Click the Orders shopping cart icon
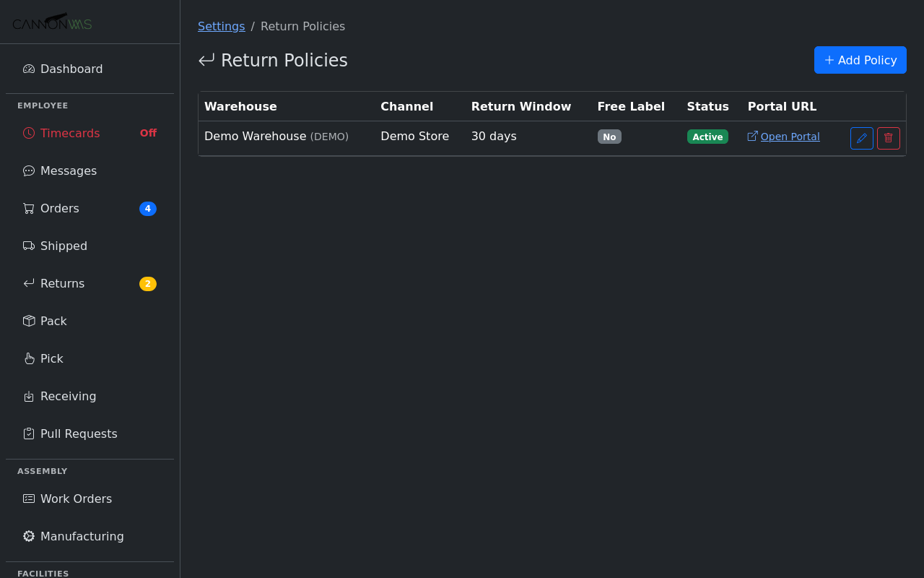The width and height of the screenshot is (924, 578). 27,208
